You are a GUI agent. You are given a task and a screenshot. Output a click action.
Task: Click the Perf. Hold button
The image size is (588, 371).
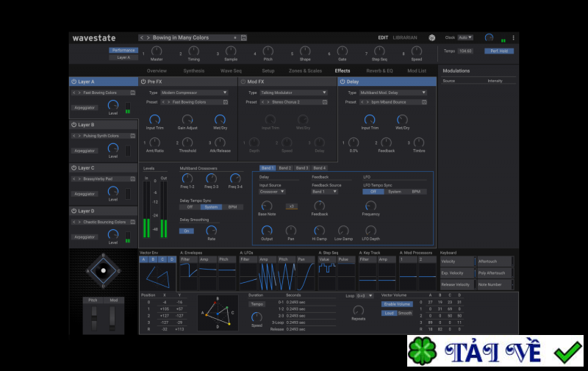click(499, 51)
